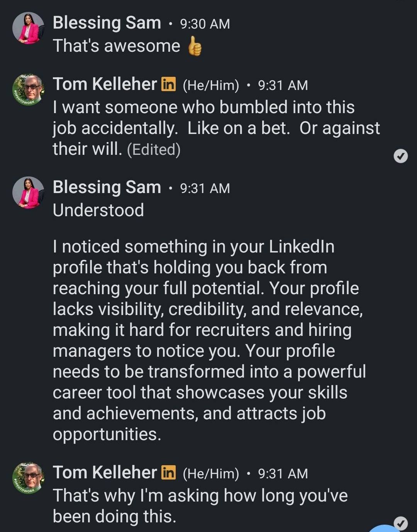Open Blessing Sam's name at 9:31 AM
The height and width of the screenshot is (532, 417).
(107, 187)
